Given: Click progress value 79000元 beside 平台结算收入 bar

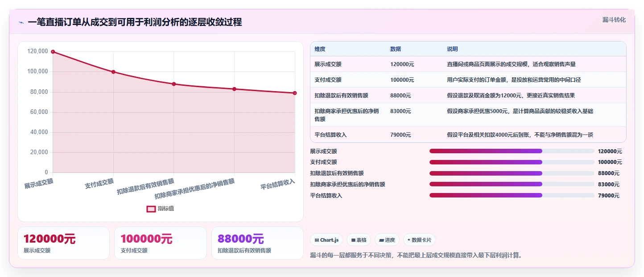Looking at the screenshot, I should click(608, 196).
